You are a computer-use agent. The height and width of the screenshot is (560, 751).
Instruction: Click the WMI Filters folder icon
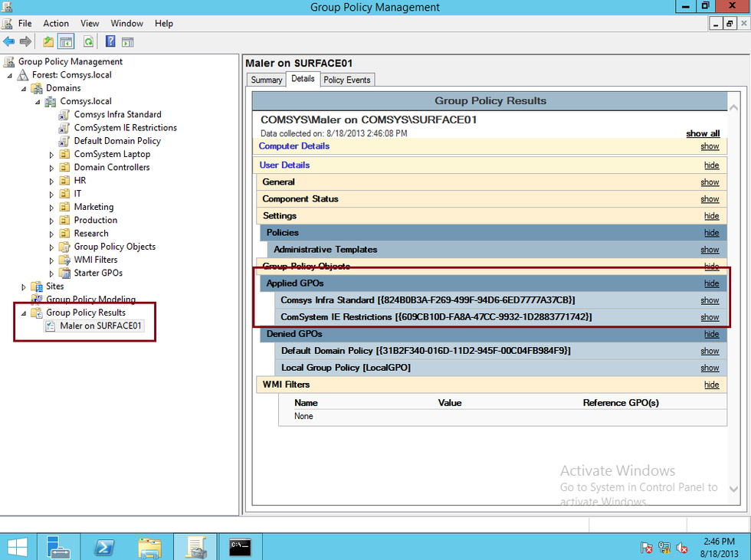coord(64,260)
